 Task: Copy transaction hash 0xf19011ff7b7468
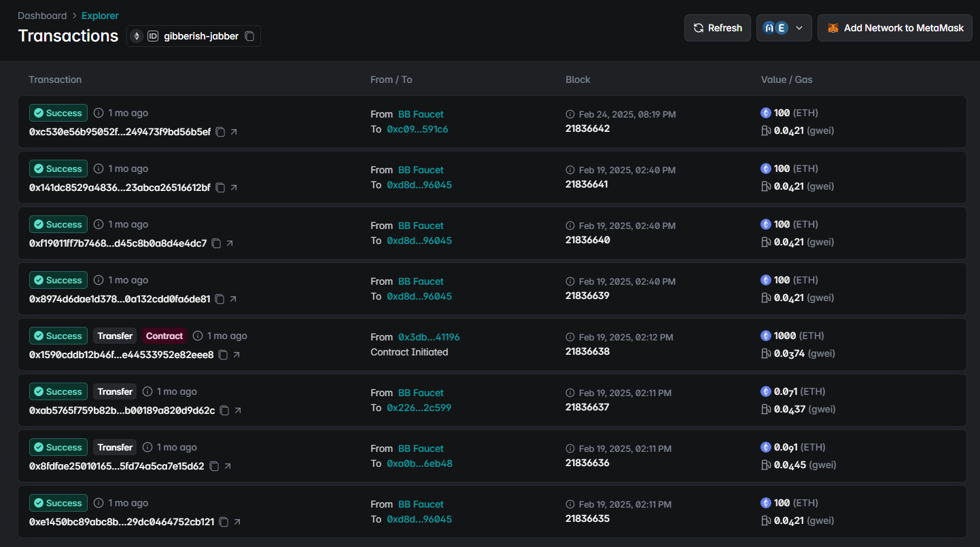tap(216, 243)
